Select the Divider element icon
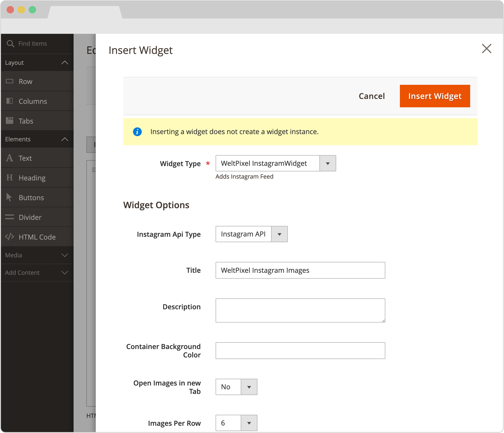Viewport: 504px width, 433px height. pyautogui.click(x=10, y=217)
